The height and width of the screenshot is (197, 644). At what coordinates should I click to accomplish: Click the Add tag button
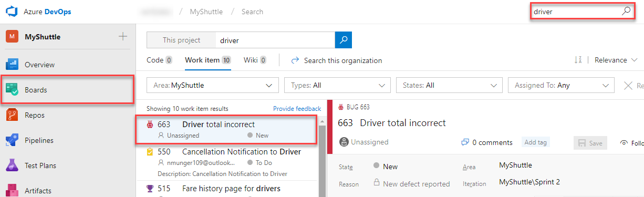pos(536,142)
